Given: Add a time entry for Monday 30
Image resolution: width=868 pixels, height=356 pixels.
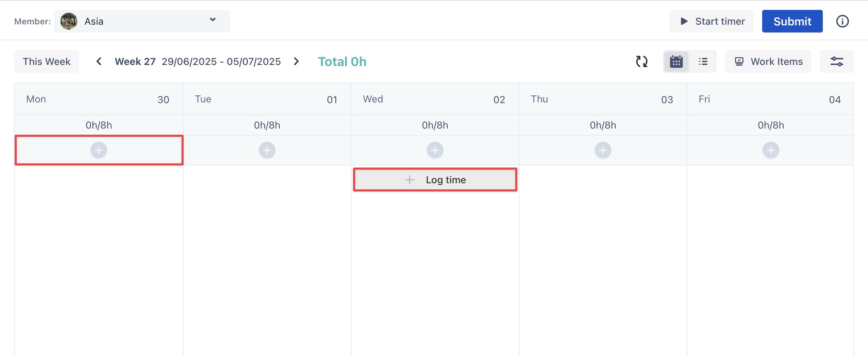Looking at the screenshot, I should [x=99, y=150].
